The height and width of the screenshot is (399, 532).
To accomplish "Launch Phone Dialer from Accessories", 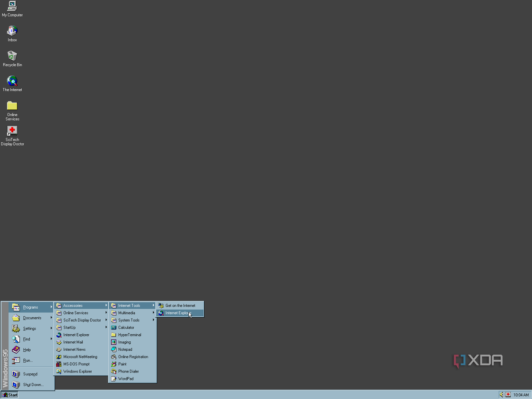I will 133,372.
